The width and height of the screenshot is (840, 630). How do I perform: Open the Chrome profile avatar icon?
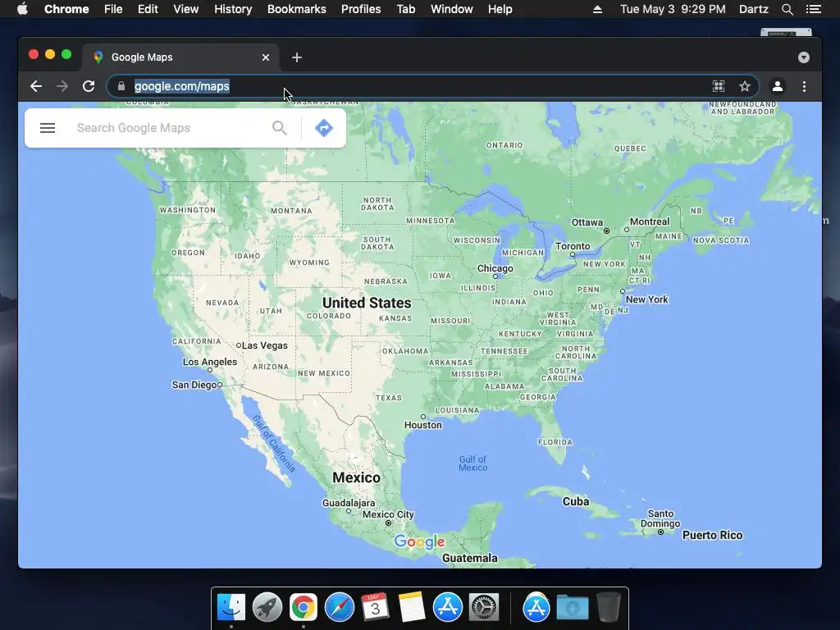pos(778,86)
